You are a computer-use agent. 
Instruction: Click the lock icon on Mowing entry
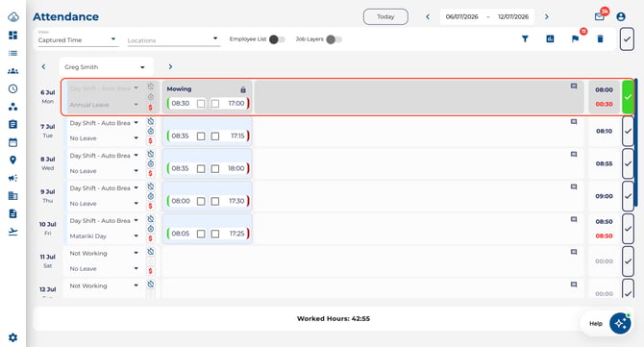point(243,89)
